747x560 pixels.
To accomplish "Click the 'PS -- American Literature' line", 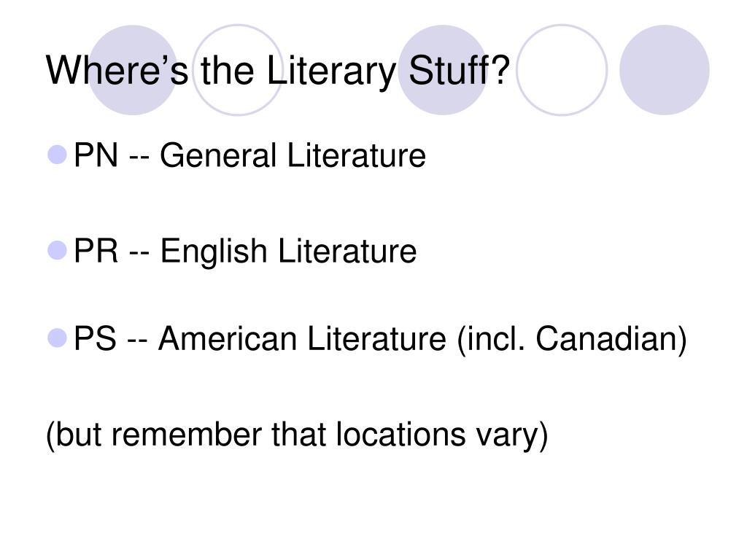I will (260, 338).
